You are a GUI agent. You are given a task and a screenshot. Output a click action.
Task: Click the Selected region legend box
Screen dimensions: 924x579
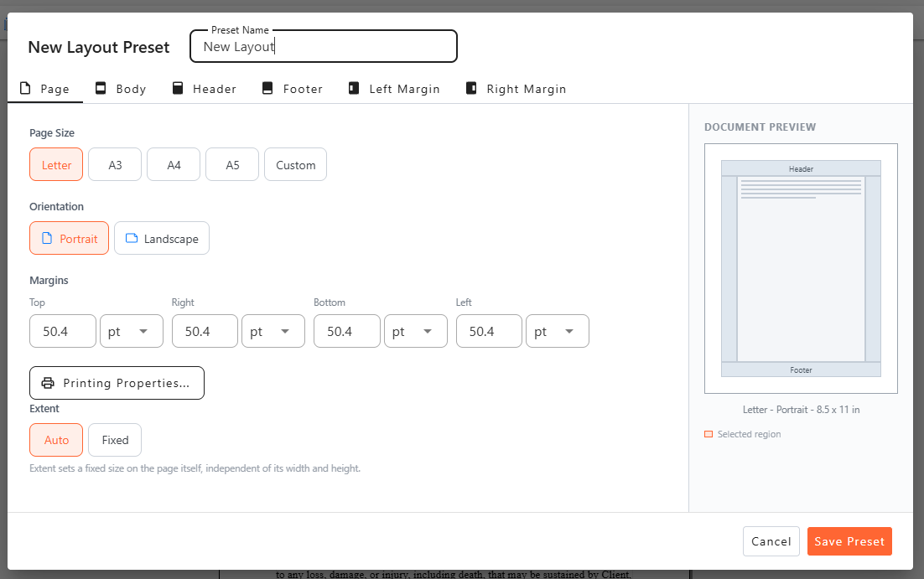tap(709, 434)
